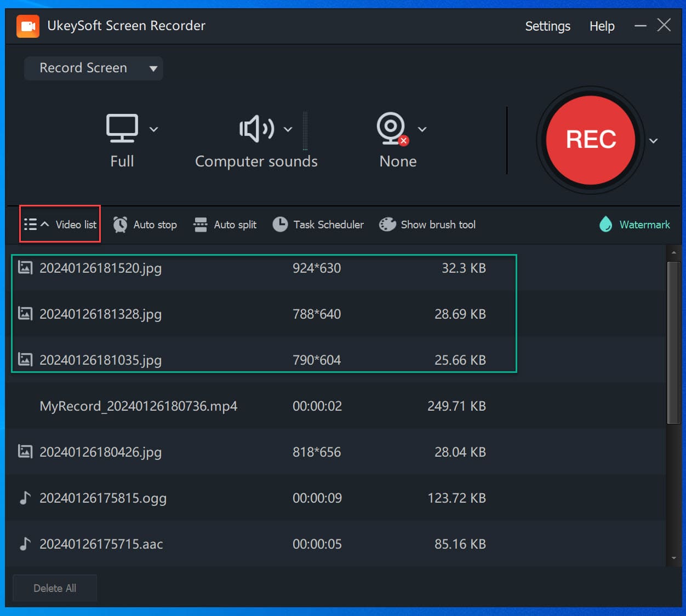Select audio file 20240126175815.ogg
The image size is (686, 616).
[335, 498]
